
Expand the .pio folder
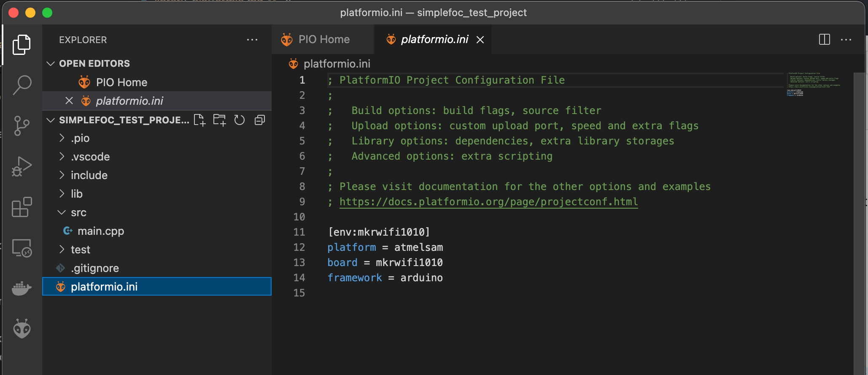pyautogui.click(x=80, y=138)
